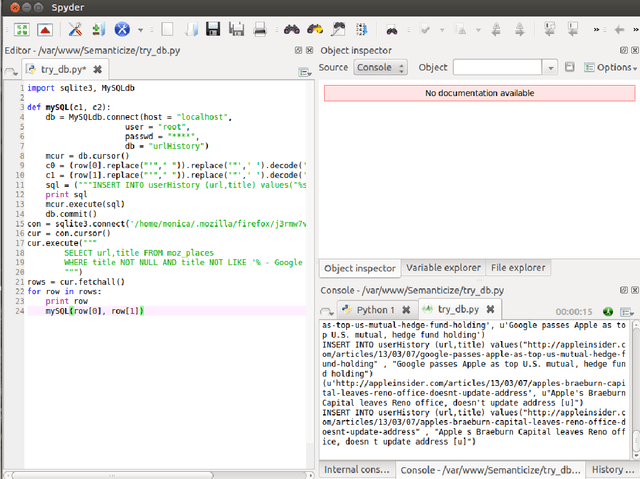
Task: Click the Print icon in toolbar
Action: pos(260,29)
